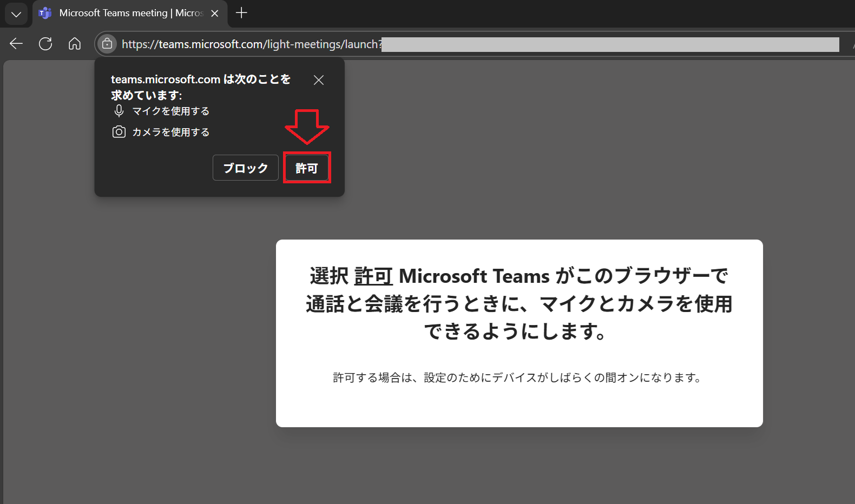Screen dimensions: 855x504
Task: Click the teams.microsoft.com permission heading
Action: point(201,87)
